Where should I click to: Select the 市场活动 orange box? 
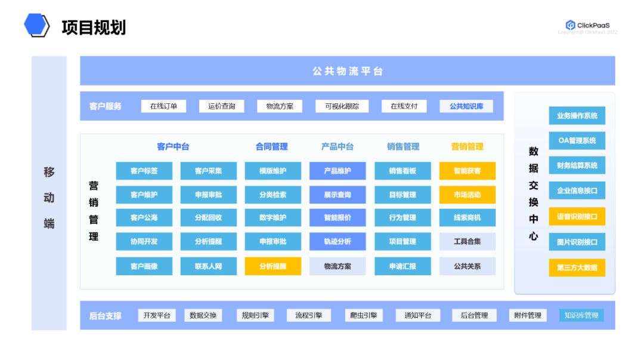467,195
